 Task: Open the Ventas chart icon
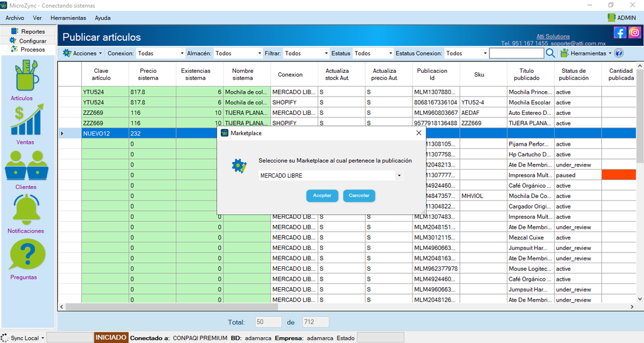[x=26, y=119]
